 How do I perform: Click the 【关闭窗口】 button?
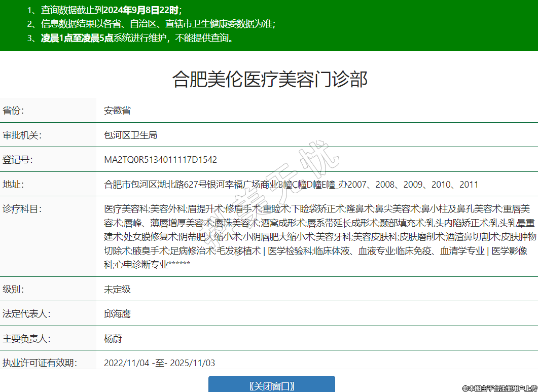coord(271,385)
